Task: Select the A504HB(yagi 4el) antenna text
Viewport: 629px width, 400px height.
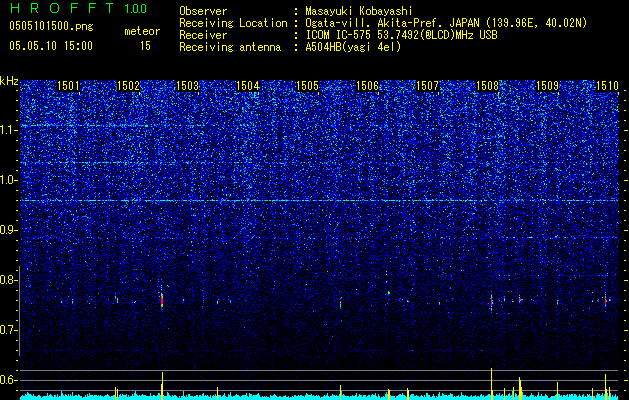Action: point(353,47)
